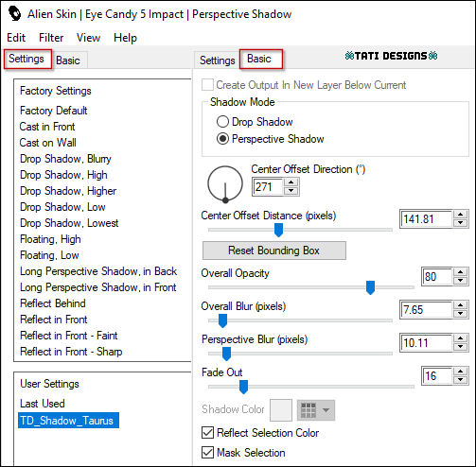
Task: Decrease Overall Blur with down arrow
Action: (460, 314)
